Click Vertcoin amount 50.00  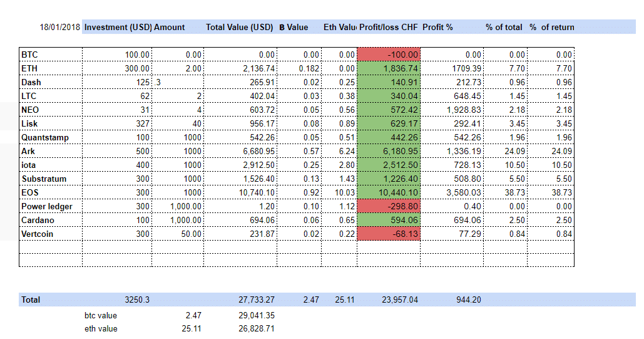[192, 234]
